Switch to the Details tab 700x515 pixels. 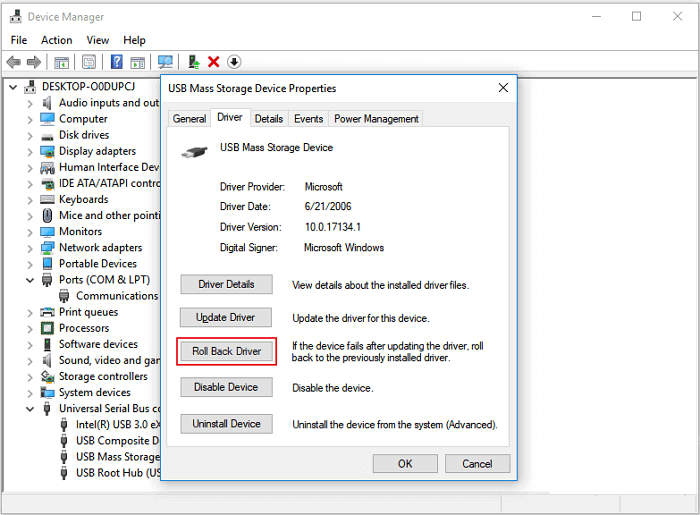pos(269,119)
